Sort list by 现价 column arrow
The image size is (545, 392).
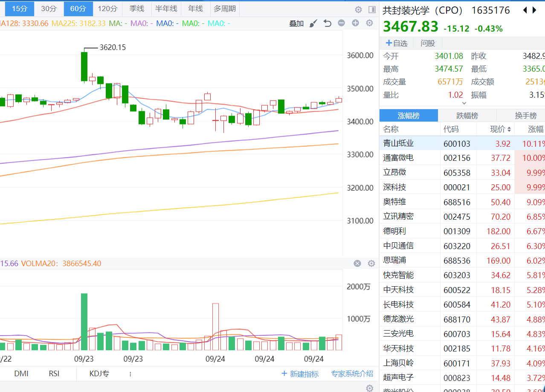[508, 129]
